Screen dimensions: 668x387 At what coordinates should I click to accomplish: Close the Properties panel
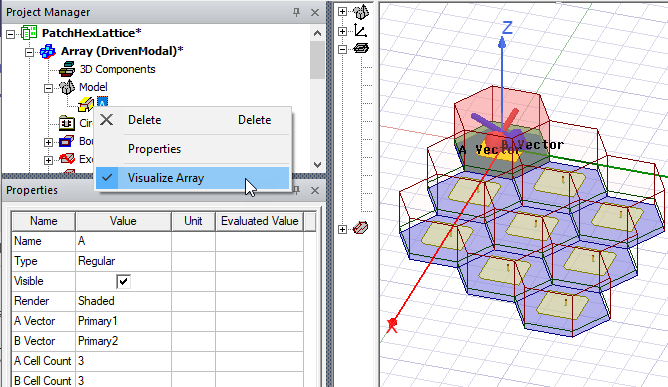click(315, 190)
